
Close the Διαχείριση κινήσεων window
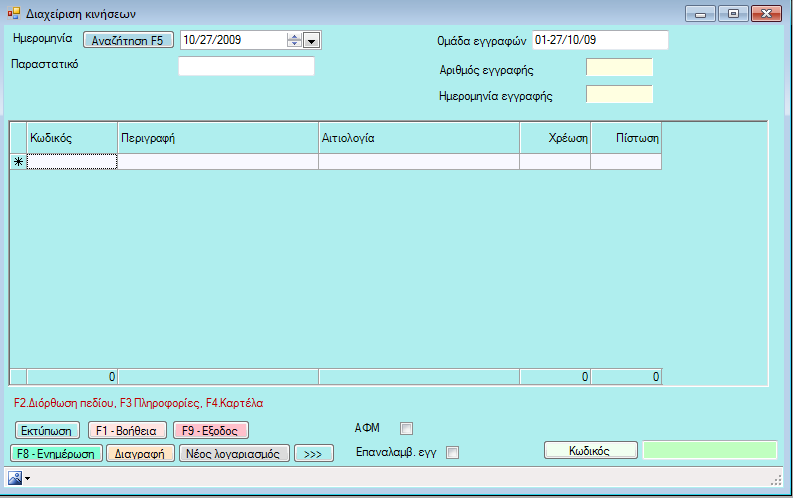click(766, 14)
